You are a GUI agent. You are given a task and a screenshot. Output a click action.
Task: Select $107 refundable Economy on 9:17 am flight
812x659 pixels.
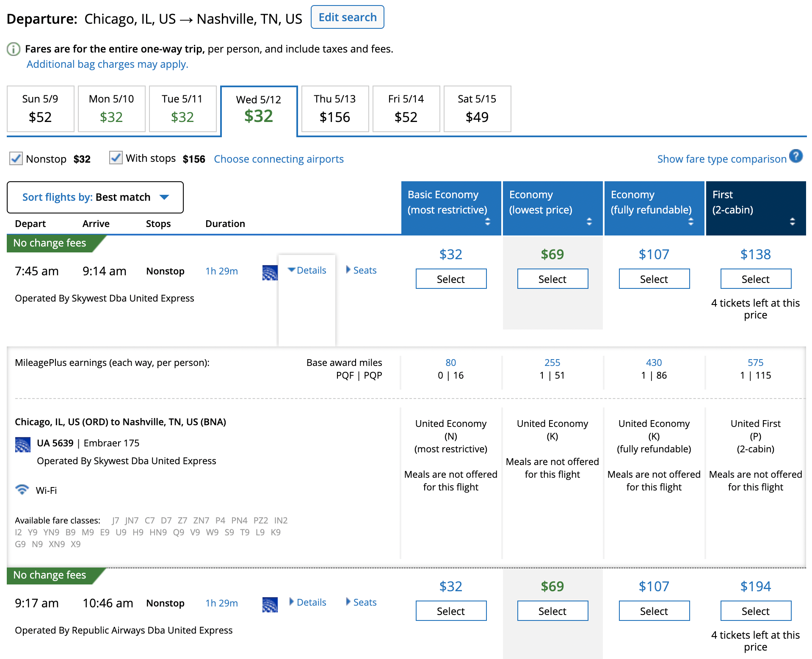[x=654, y=611]
